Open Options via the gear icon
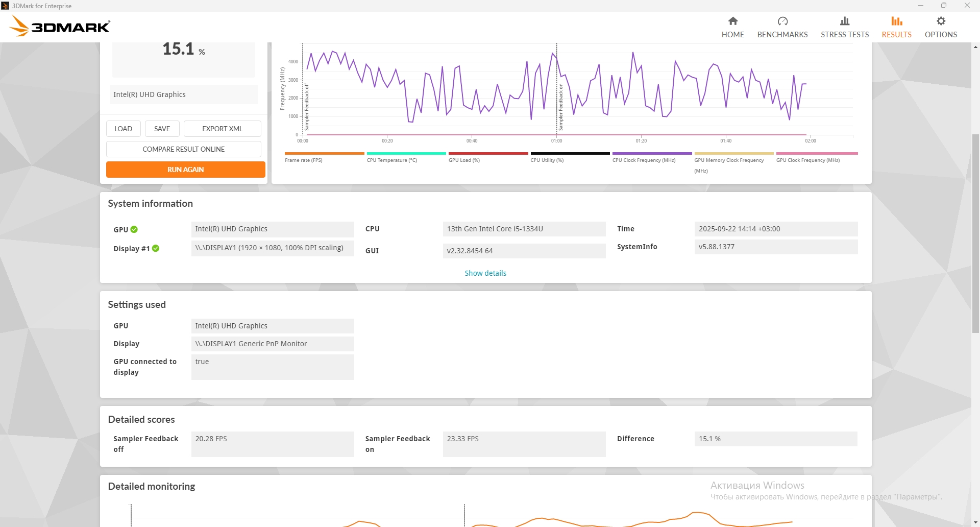This screenshot has height=527, width=980. coord(941,21)
